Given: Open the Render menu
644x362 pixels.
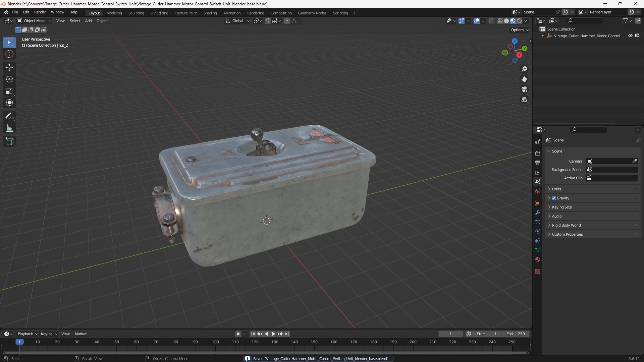Looking at the screenshot, I should point(40,12).
